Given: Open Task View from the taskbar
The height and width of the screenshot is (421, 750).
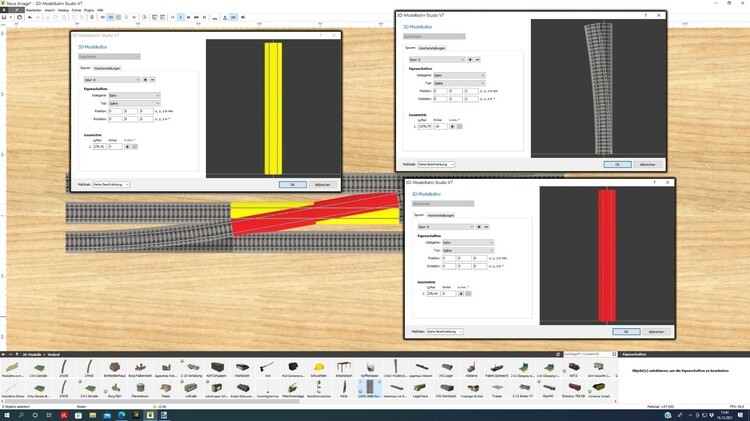Looking at the screenshot, I should [x=49, y=415].
